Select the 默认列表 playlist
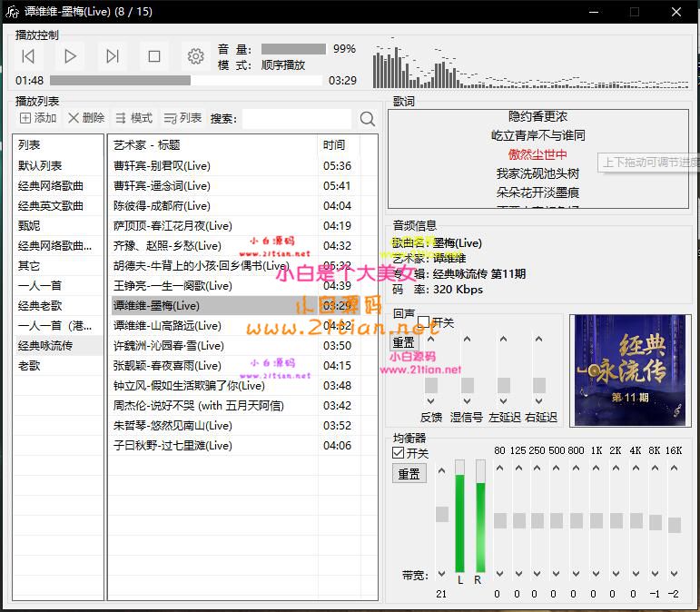Image resolution: width=700 pixels, height=612 pixels. pos(40,166)
